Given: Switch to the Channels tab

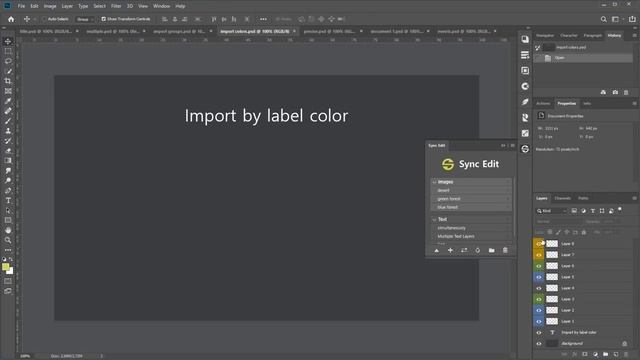Looking at the screenshot, I should 562,198.
